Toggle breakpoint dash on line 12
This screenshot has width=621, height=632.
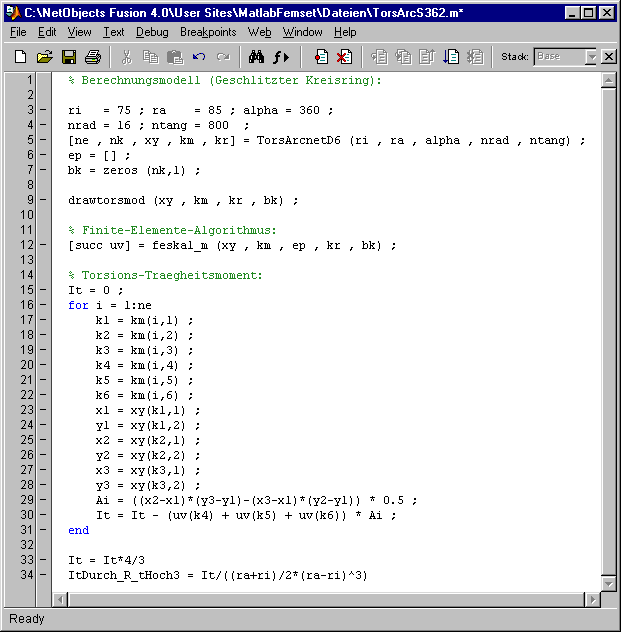[42, 245]
